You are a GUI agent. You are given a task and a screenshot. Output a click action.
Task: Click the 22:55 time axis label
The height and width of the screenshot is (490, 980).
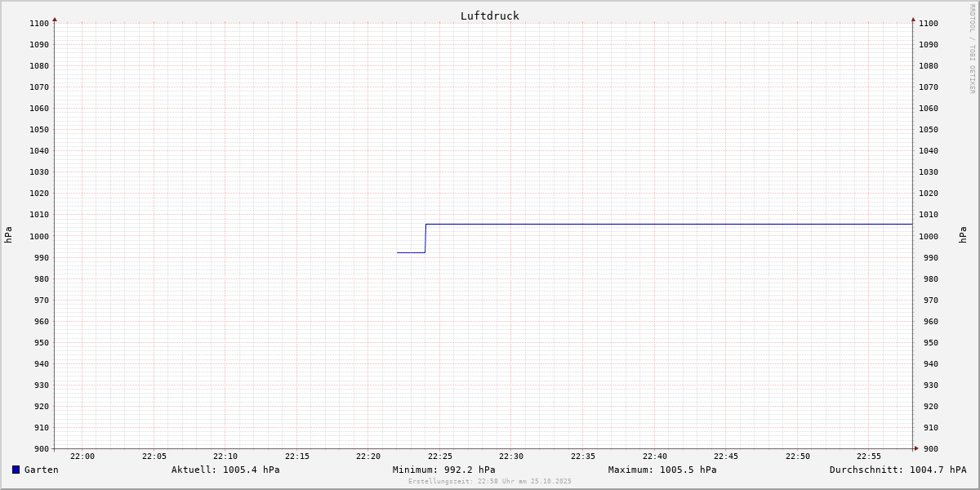click(x=869, y=457)
